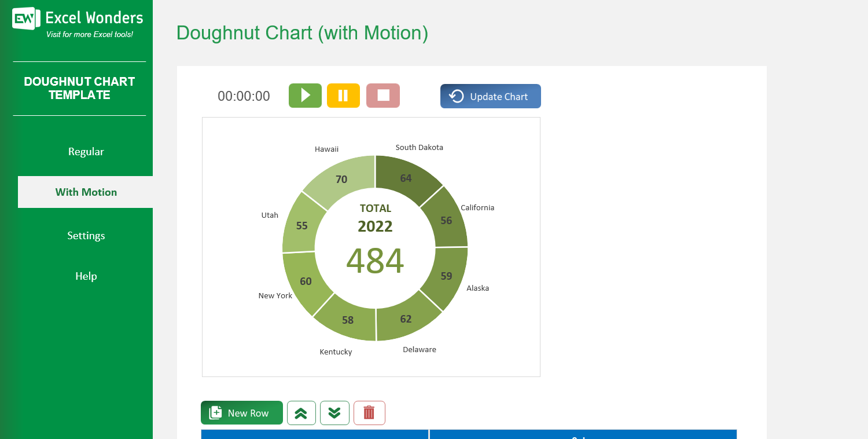Delete the selected row using the trash icon
This screenshot has height=439, width=868.
[x=369, y=412]
